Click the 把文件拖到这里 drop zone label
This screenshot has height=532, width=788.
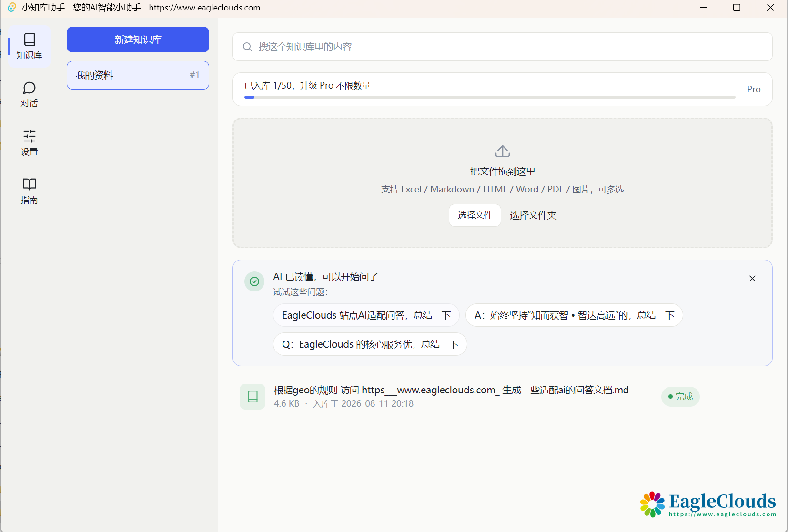[x=502, y=171]
